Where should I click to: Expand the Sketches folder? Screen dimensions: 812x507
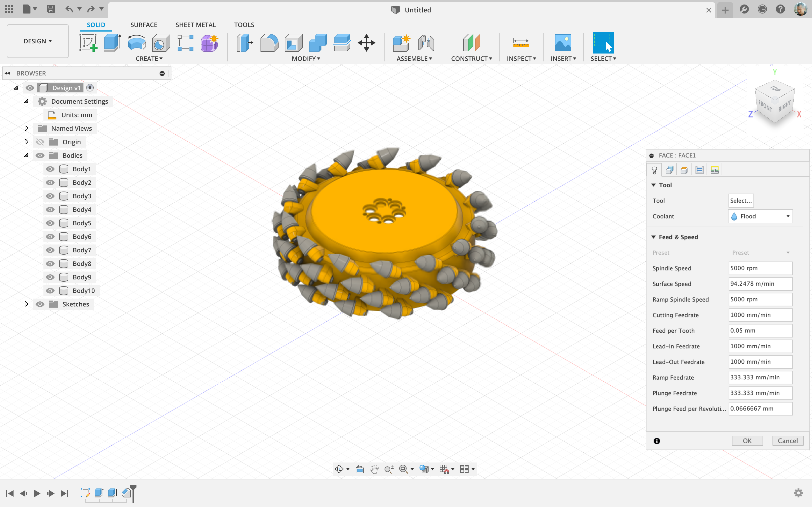pos(26,304)
